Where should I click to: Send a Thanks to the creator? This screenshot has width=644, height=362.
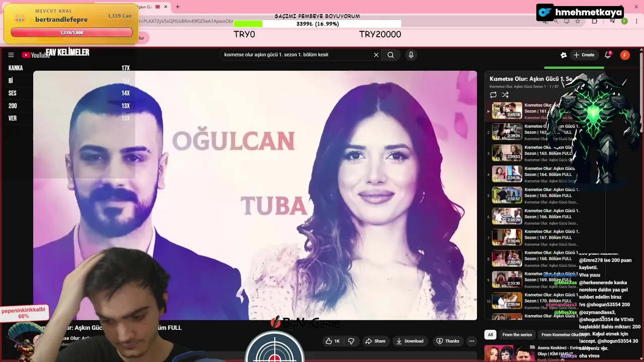click(x=448, y=341)
